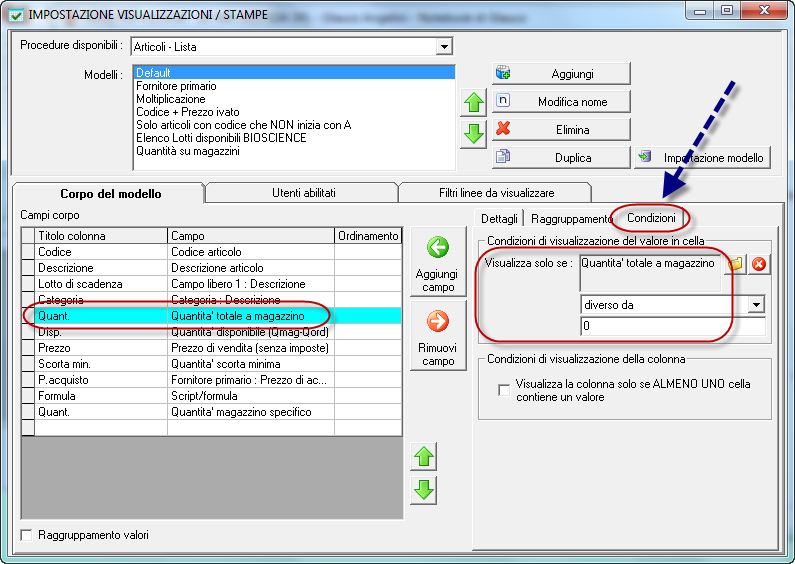This screenshot has width=795, height=564.
Task: Move selected field up in list
Action: coord(424,456)
